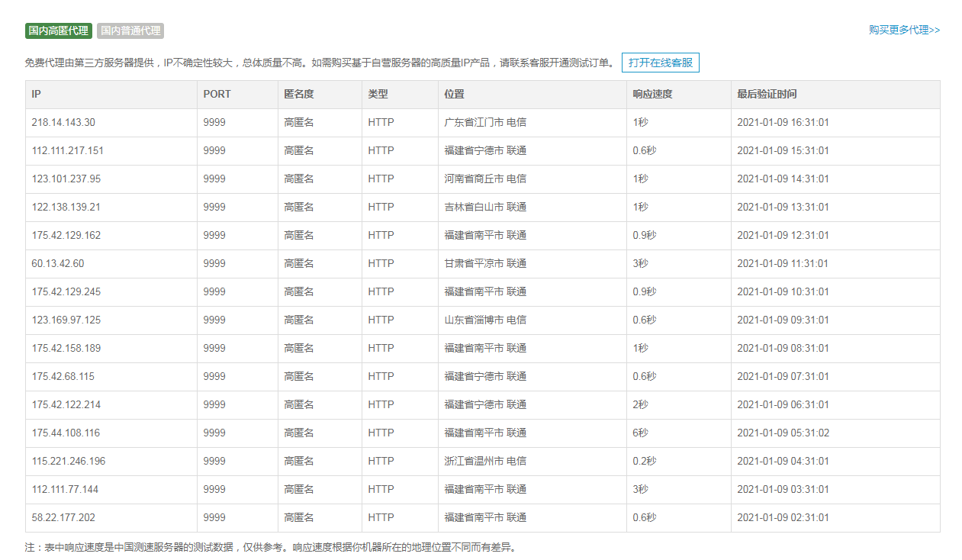Click location in 175.44.108.116 row

point(485,433)
